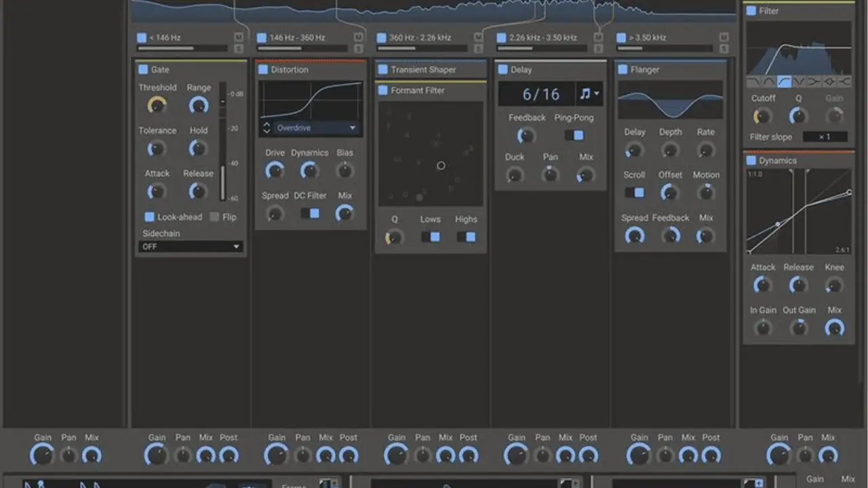The height and width of the screenshot is (488, 868).
Task: Click the distortion type up/down stepper arrows
Action: 266,127
